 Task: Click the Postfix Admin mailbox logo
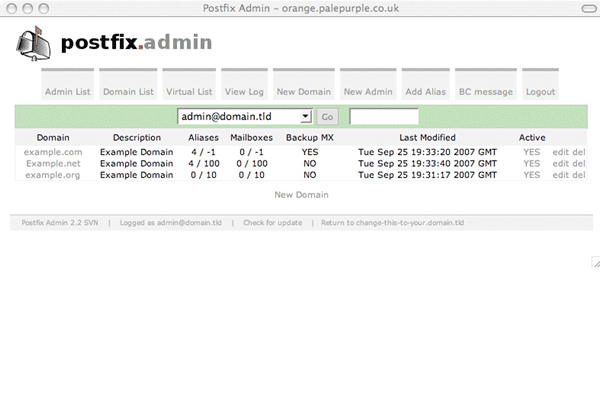coord(35,44)
